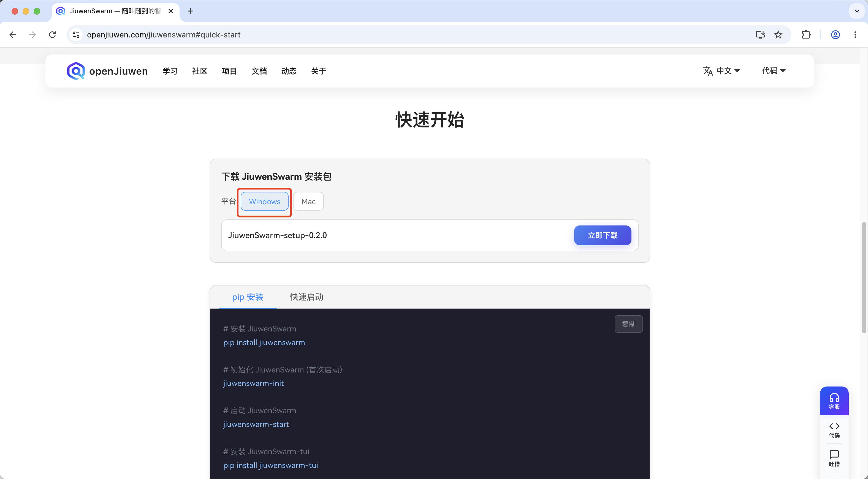This screenshot has height=479, width=868.
Task: Open the 动态 nav menu
Action: [289, 71]
